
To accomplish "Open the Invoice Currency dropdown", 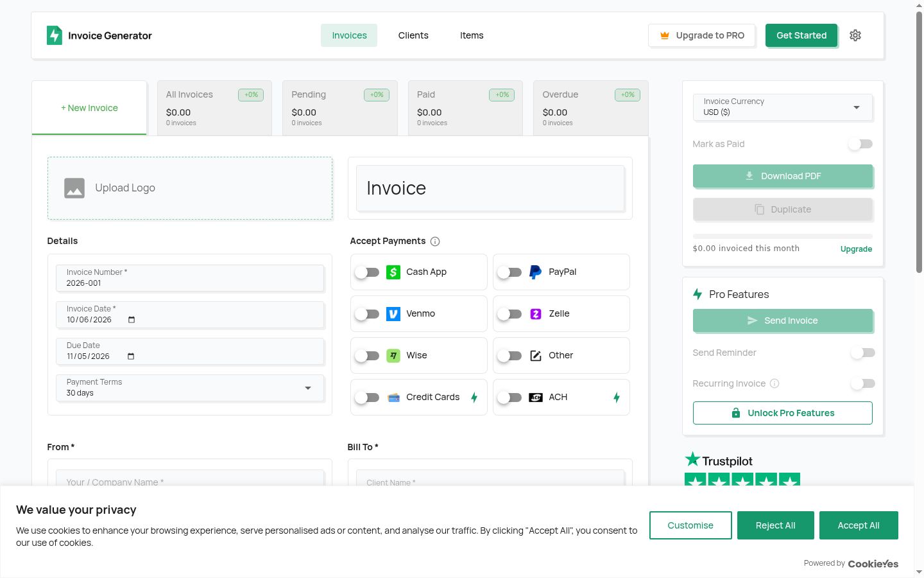I will [x=783, y=107].
